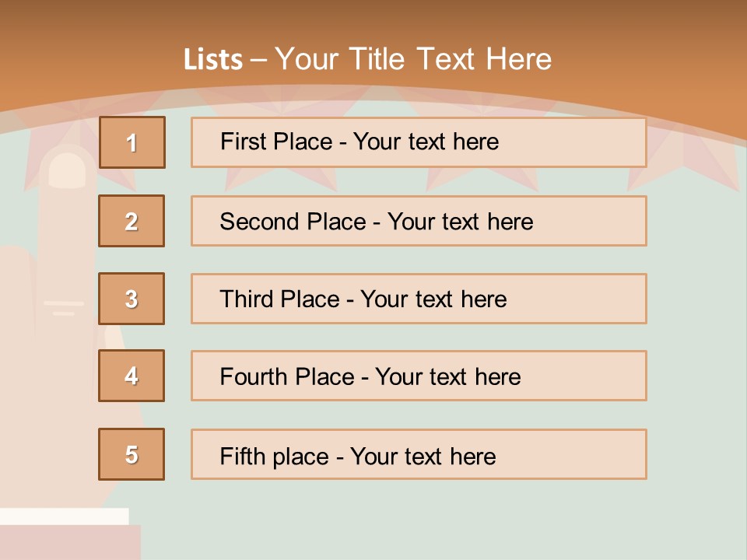Click the word 'First' in first row
747x560 pixels.
click(242, 142)
